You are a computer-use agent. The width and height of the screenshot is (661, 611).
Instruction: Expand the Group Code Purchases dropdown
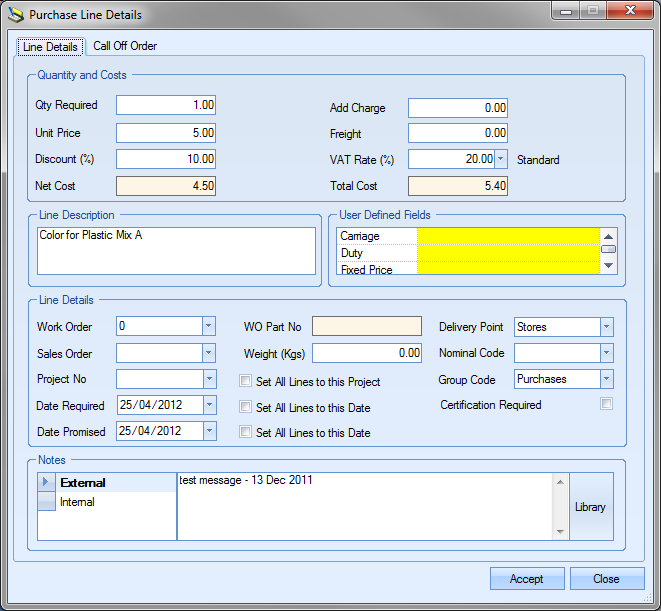[x=605, y=379]
